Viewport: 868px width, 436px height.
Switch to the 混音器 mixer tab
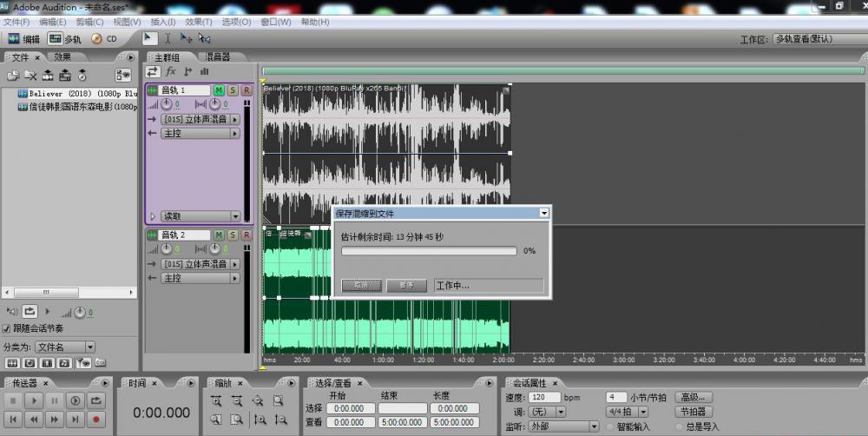(x=218, y=57)
